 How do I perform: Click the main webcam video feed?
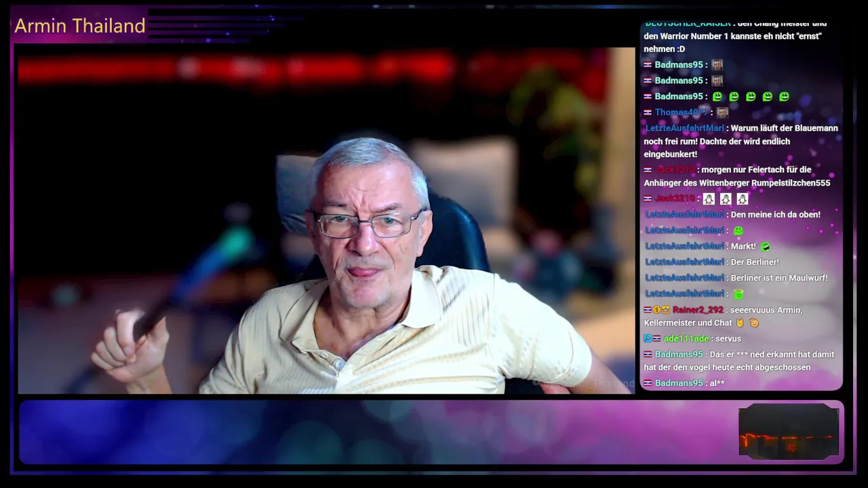326,220
